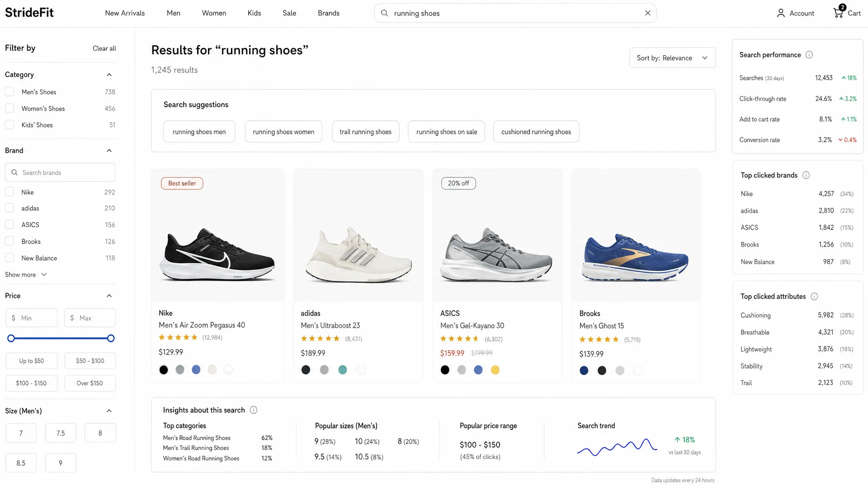Check the Men's Shoes category filter

click(9, 92)
